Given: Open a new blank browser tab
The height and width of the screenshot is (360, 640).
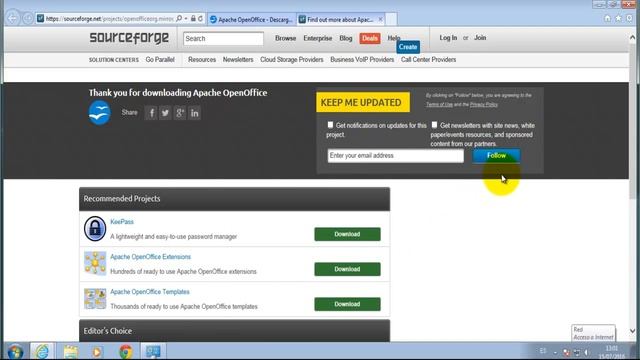Looking at the screenshot, I should pos(391,19).
